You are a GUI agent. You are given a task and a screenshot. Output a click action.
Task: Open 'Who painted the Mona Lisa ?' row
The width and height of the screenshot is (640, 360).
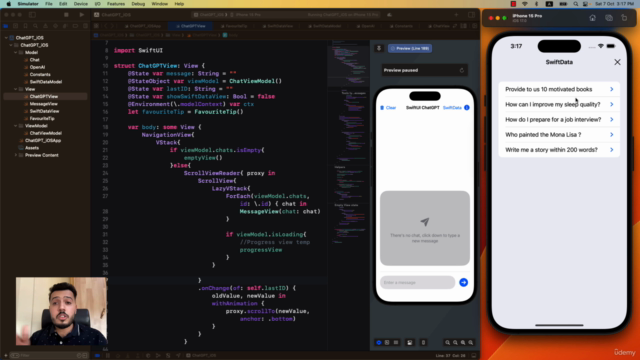coord(559,134)
